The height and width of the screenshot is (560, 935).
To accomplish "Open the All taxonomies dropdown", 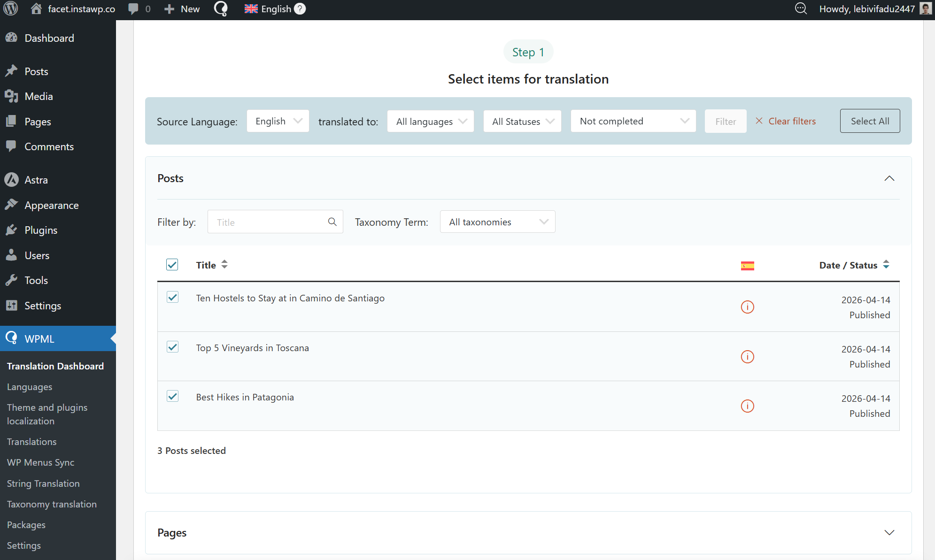I will pyautogui.click(x=497, y=222).
